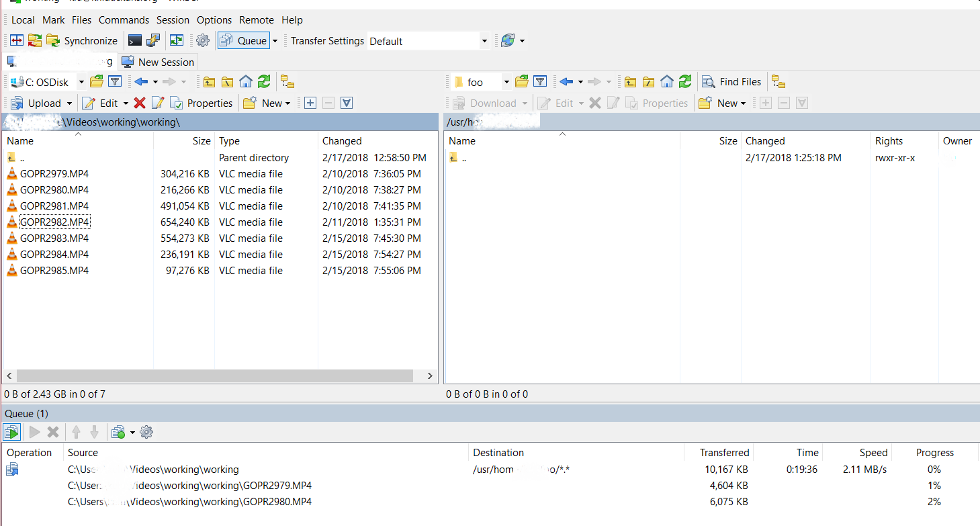Open queue preferences gear icon
980x526 pixels.
146,433
